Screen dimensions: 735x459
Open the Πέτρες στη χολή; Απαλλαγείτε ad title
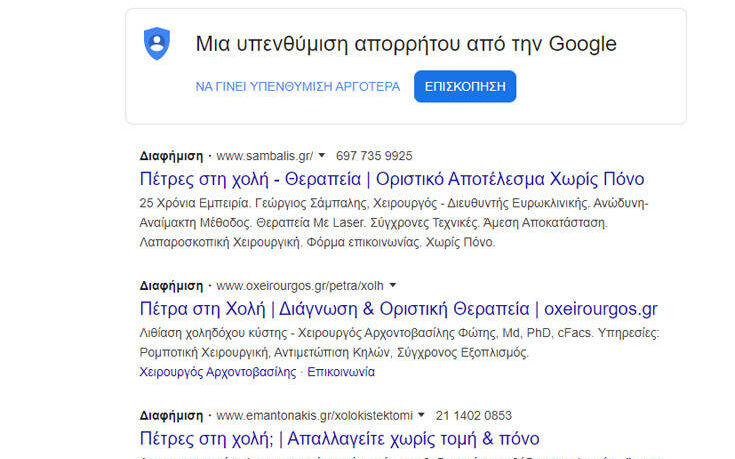pos(339,438)
